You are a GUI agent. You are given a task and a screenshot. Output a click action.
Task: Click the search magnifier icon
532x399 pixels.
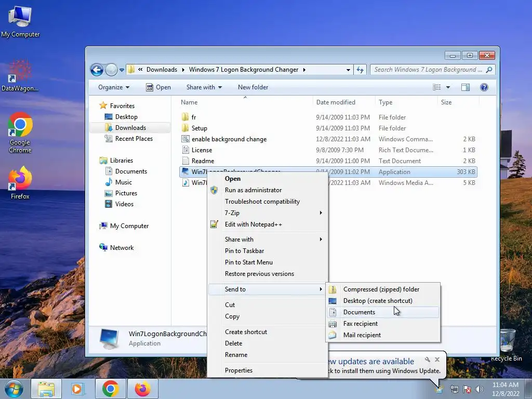click(489, 70)
